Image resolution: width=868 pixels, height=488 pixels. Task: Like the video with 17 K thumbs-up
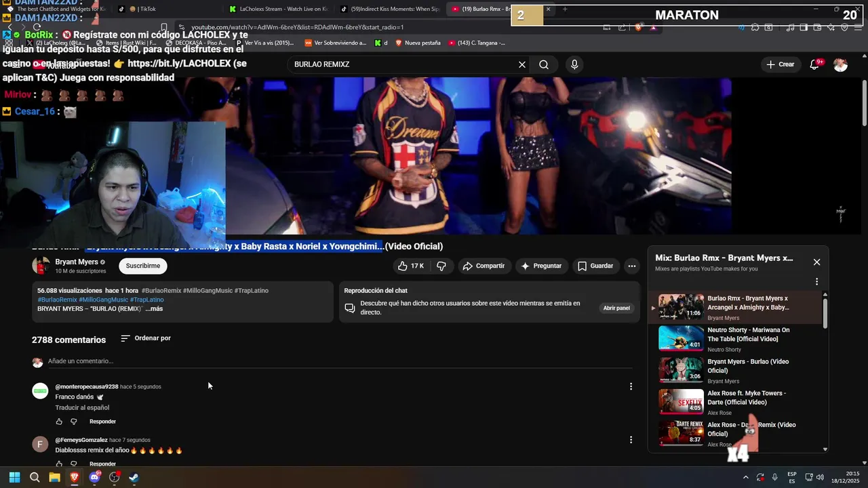(x=411, y=266)
